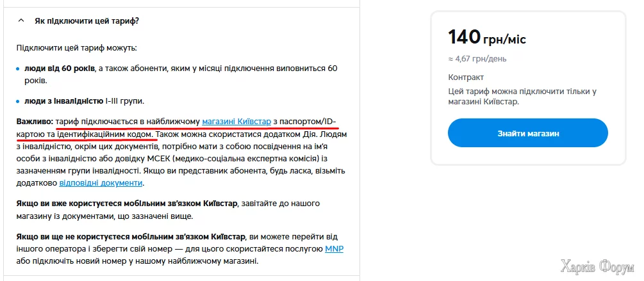
Task: Click the bold "Важливо:" label
Action: tap(35, 121)
